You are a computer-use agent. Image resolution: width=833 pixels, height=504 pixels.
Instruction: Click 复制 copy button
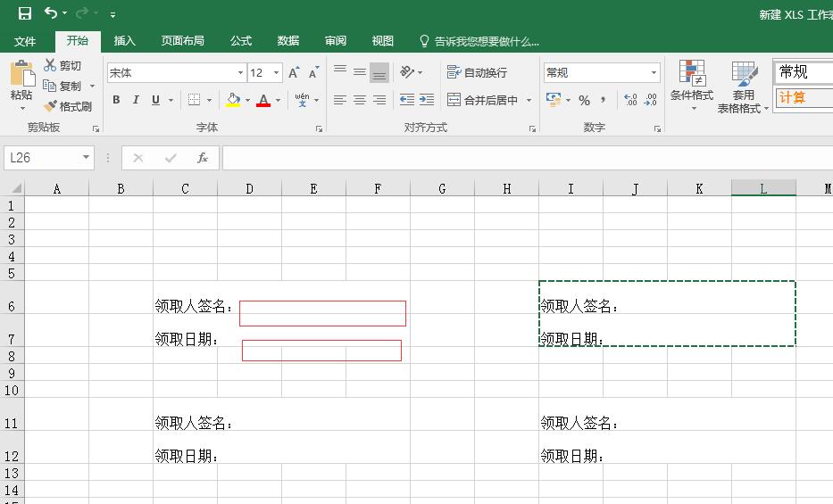pyautogui.click(x=62, y=86)
